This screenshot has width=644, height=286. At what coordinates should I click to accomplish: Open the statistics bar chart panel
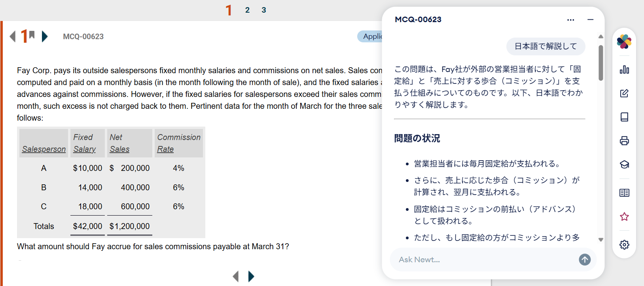coord(624,70)
